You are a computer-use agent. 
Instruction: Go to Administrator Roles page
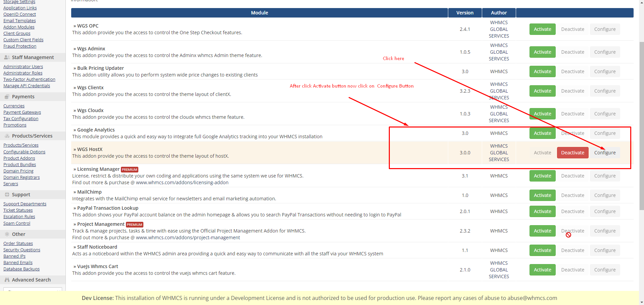(23, 73)
